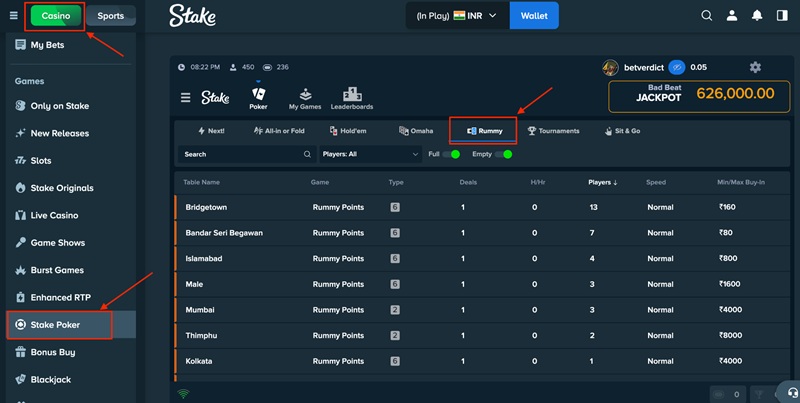
Task: Open the Islamabad table
Action: [x=483, y=259]
